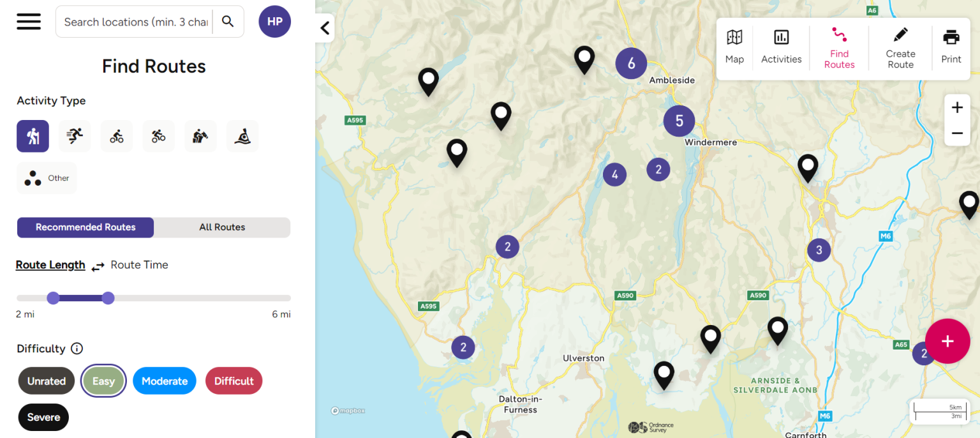This screenshot has height=438, width=980.
Task: Select the kayaking paddle activity icon
Action: (x=242, y=136)
